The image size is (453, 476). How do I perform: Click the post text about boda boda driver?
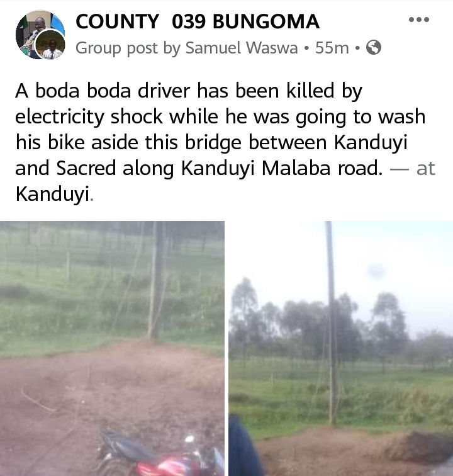pos(225,142)
